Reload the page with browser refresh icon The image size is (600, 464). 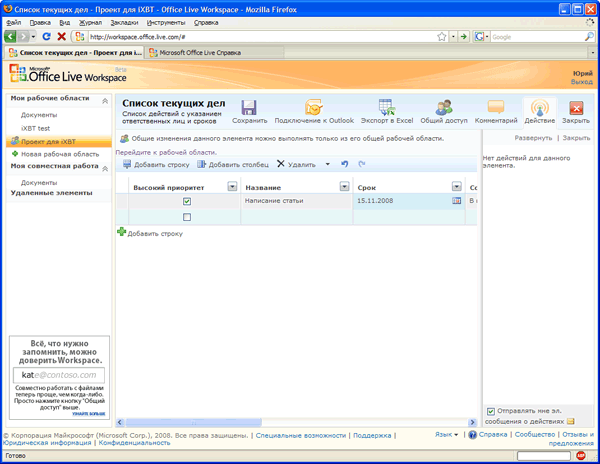(47, 37)
